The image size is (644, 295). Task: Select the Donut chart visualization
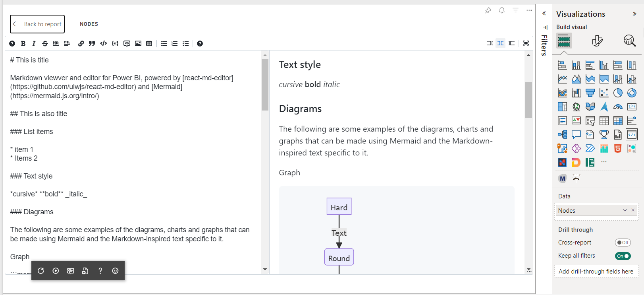tap(632, 93)
